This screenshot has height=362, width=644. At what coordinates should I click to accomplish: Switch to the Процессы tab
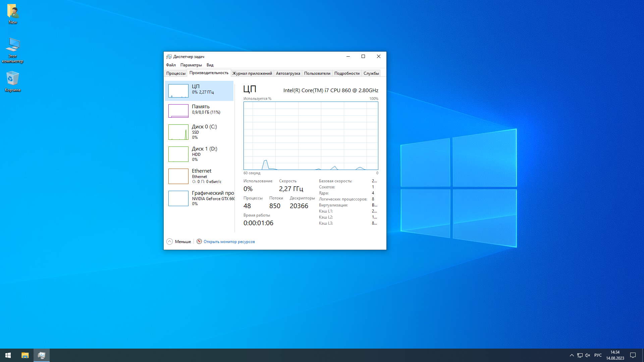click(x=176, y=73)
